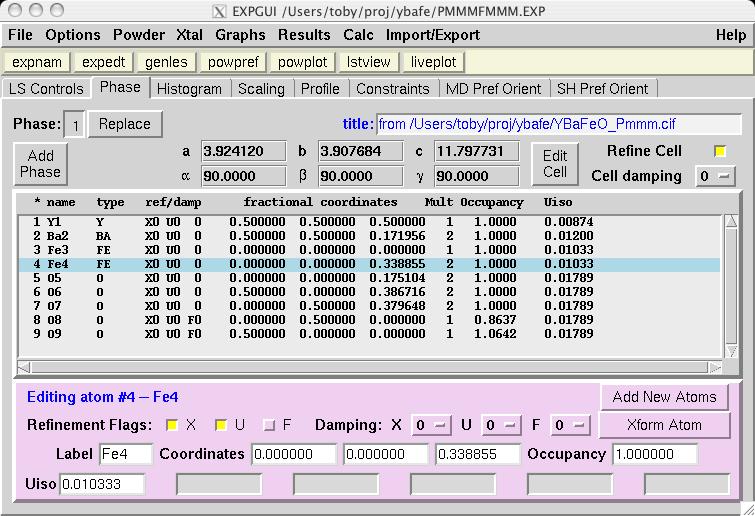
Task: Select atom row 9 O9
Action: (369, 334)
